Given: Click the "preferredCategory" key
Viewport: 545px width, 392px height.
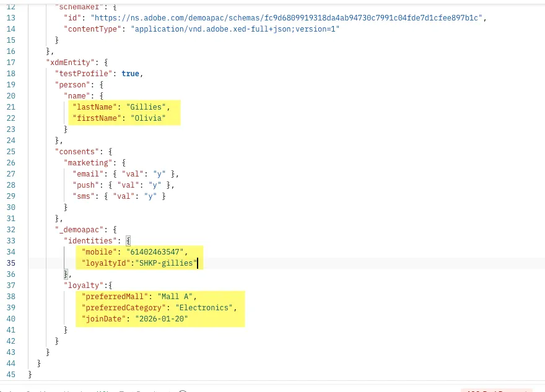Looking at the screenshot, I should point(123,308).
